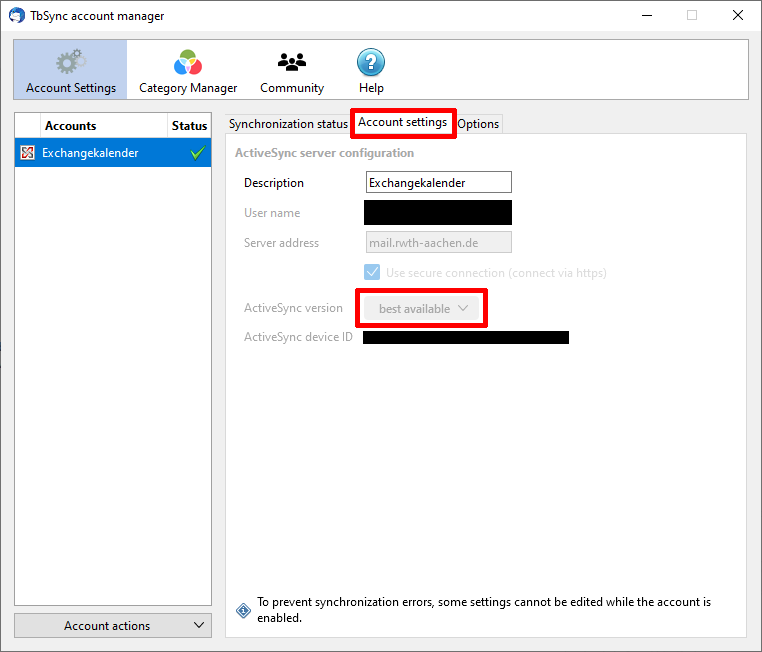
Task: Select the Account settings tab
Action: 403,122
